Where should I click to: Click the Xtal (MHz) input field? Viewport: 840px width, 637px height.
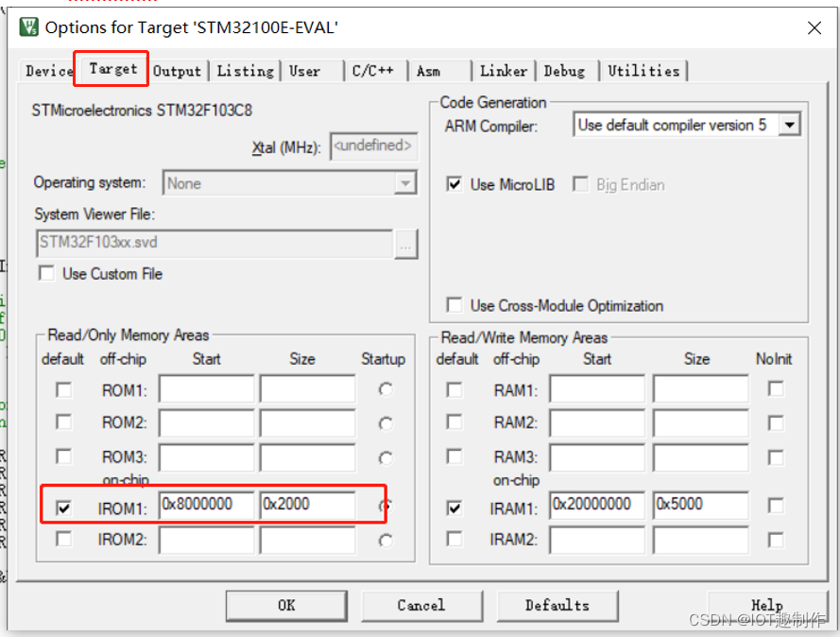[374, 146]
